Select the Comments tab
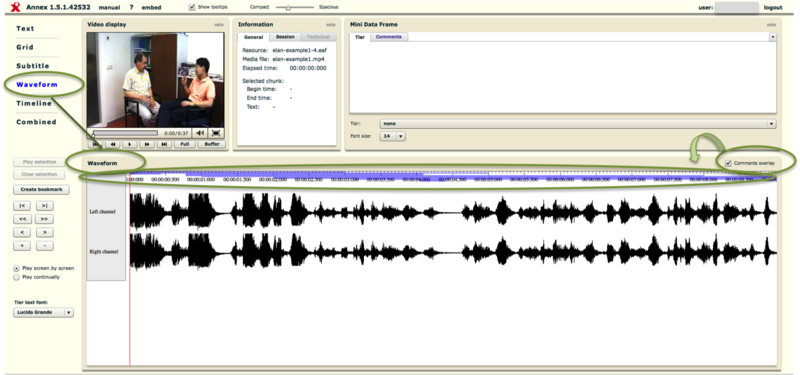The width and height of the screenshot is (800, 375). 389,37
